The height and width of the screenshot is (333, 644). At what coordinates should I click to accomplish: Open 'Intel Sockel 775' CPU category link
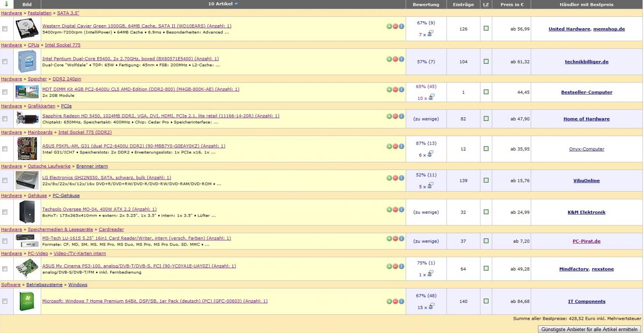[63, 45]
